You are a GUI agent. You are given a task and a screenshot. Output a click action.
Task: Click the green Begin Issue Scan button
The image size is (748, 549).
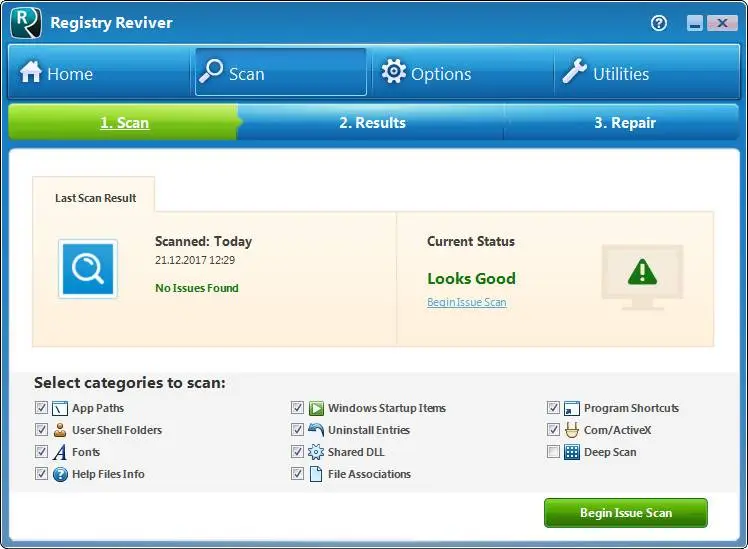(x=626, y=513)
